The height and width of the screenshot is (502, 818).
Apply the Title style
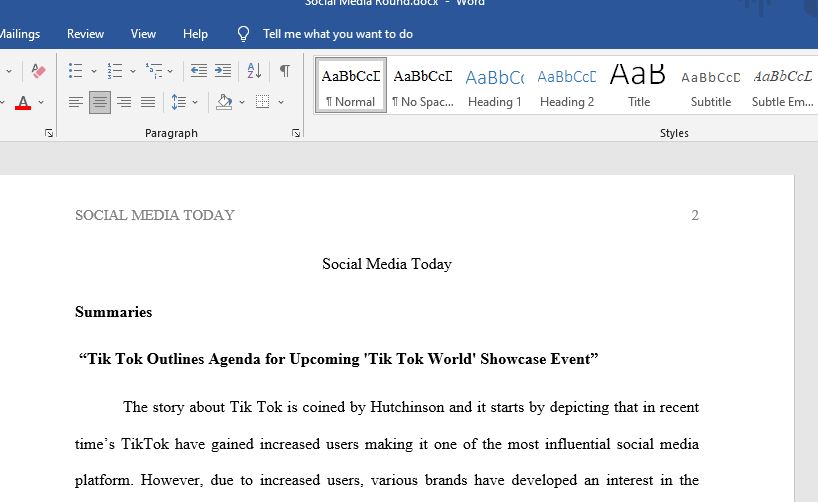639,85
